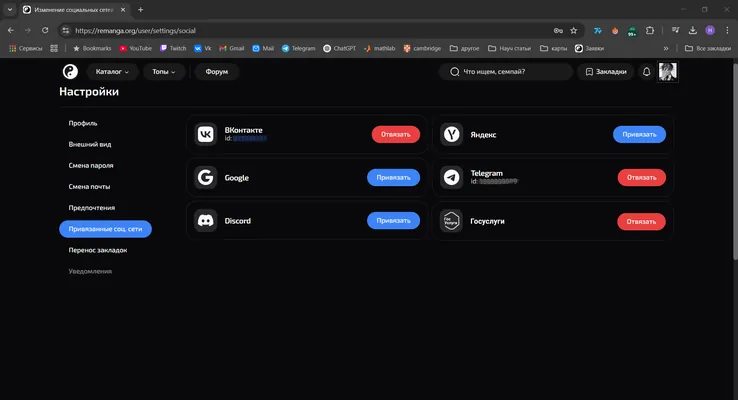Click the Remanga yin-yang logo
Screen dimensions: 738x400
[x=70, y=72]
